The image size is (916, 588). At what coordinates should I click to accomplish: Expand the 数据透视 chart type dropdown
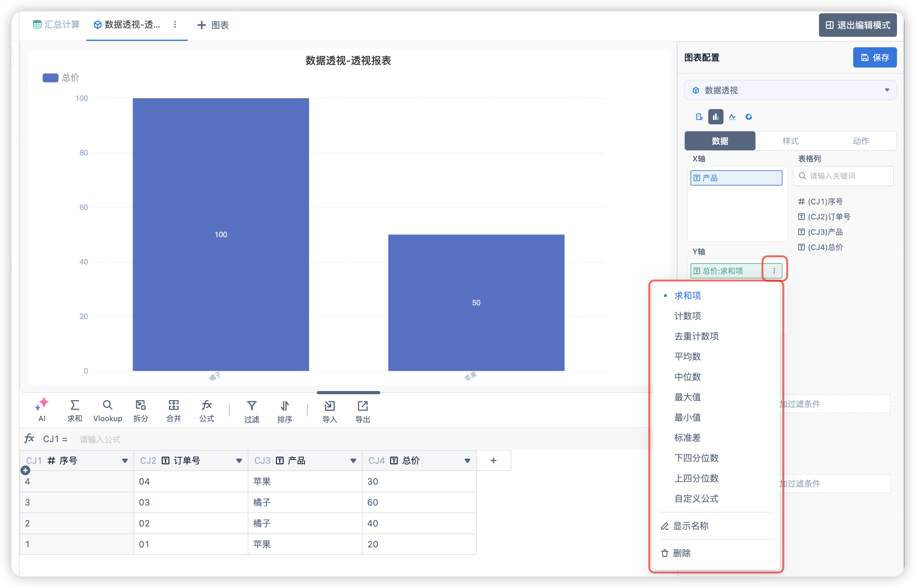(790, 90)
